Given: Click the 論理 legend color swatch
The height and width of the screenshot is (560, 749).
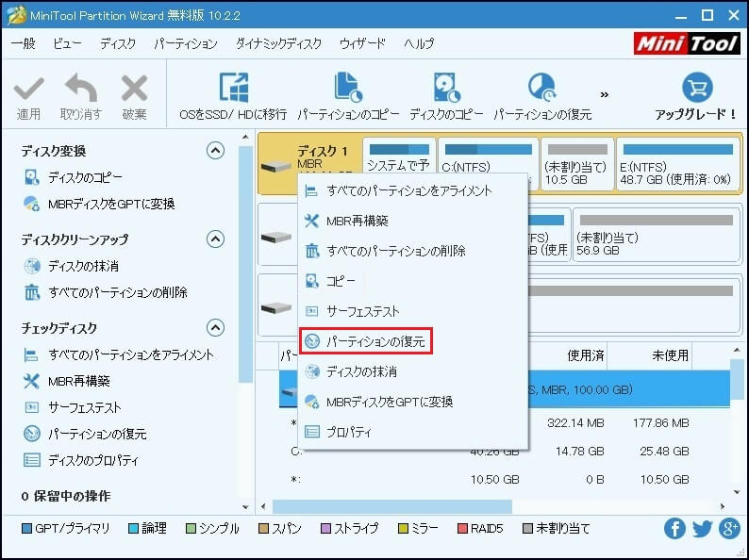Looking at the screenshot, I should click(134, 529).
